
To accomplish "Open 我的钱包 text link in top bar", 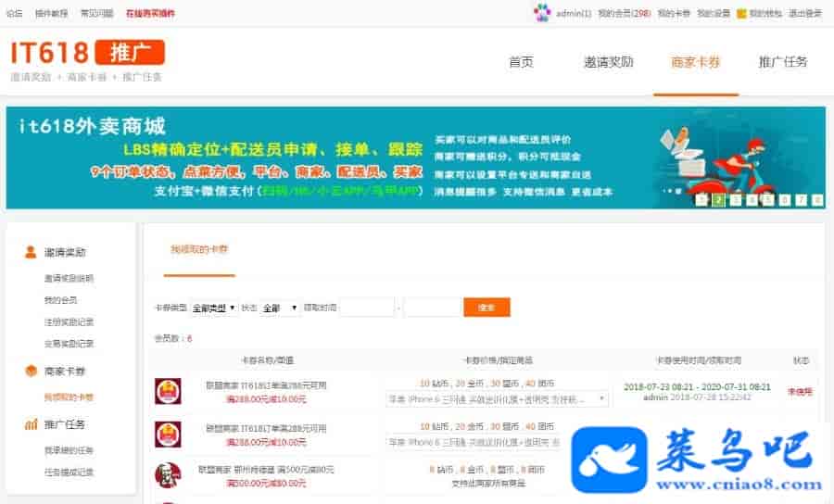I will [x=765, y=13].
